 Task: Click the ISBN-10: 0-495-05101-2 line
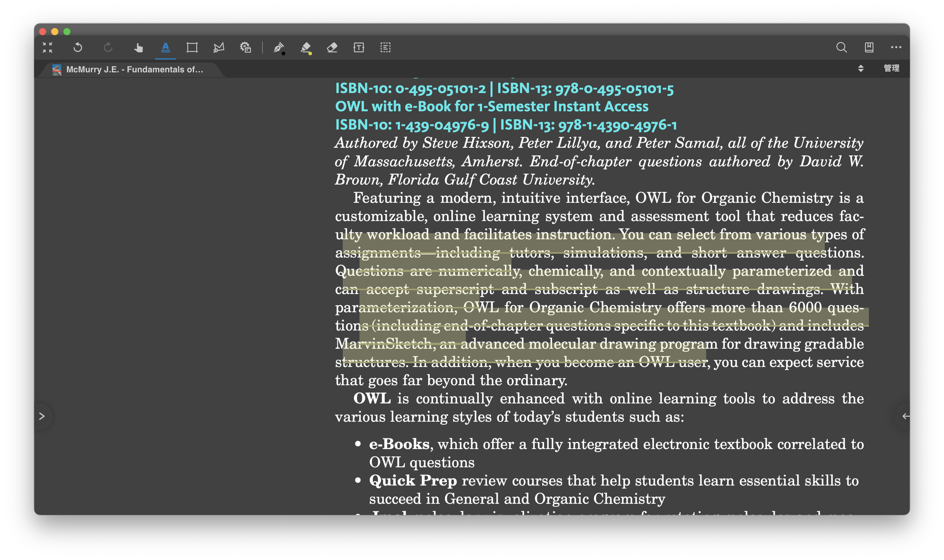[504, 88]
